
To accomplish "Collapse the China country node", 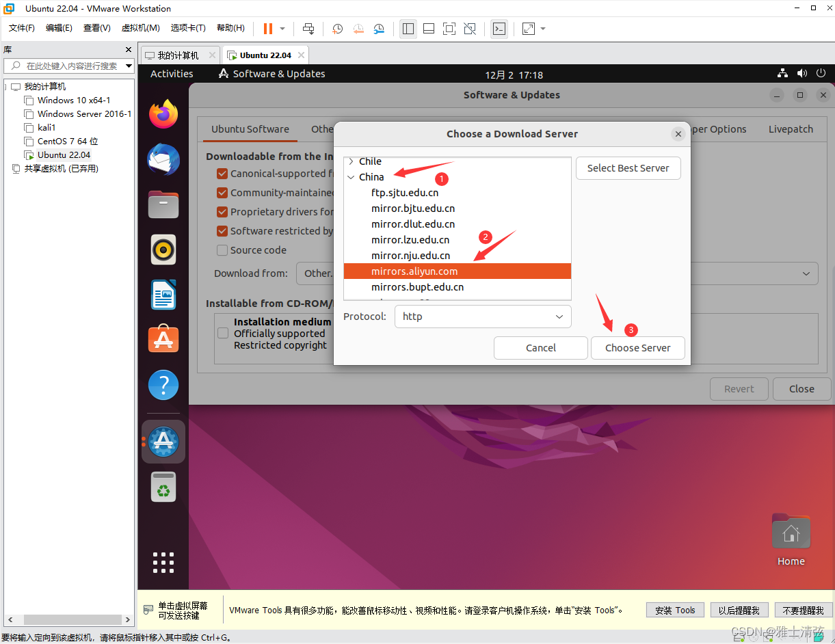I will [x=351, y=177].
